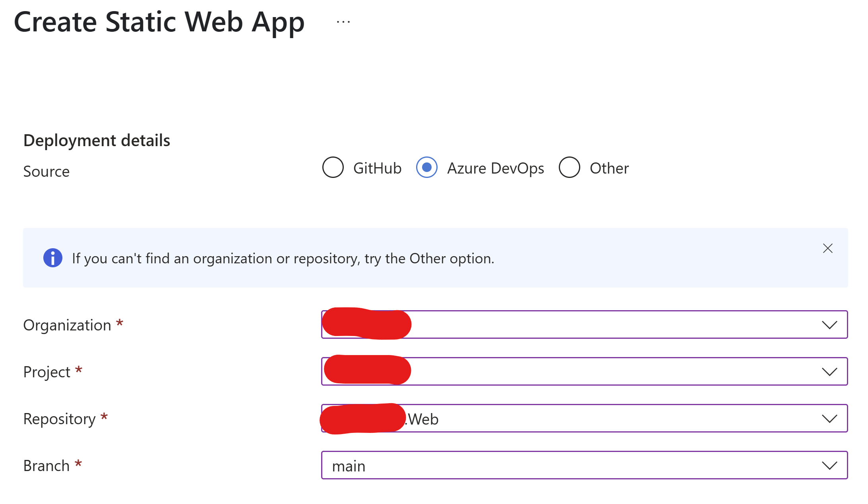Open the ellipsis more options menu
868x504 pixels.
[x=343, y=22]
